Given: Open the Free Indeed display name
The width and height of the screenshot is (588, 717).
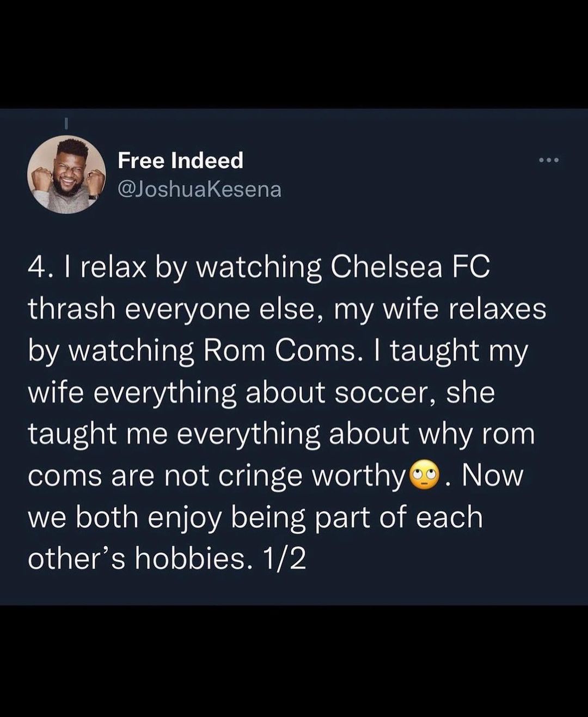Looking at the screenshot, I should (x=180, y=160).
